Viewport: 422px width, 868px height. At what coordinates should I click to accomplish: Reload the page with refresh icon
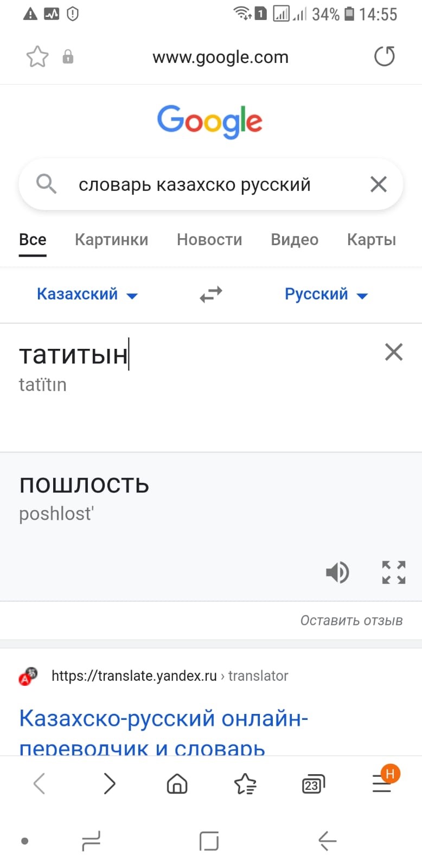385,56
